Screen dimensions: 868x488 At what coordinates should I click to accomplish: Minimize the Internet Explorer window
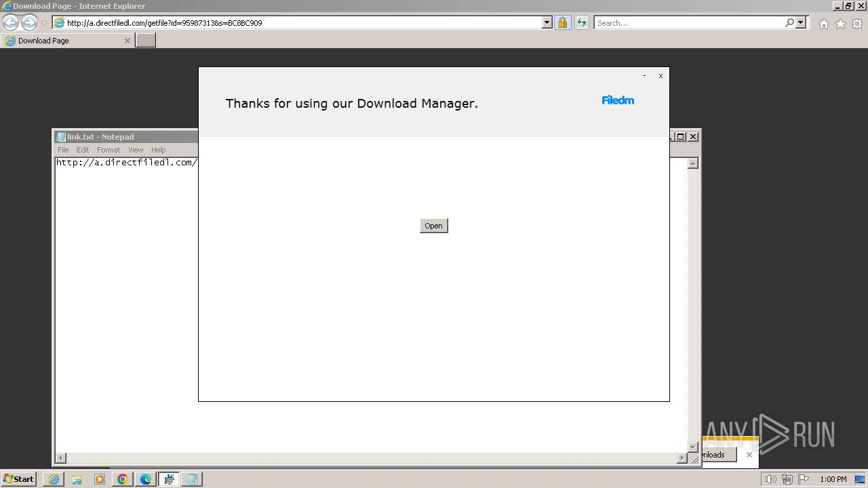click(837, 6)
